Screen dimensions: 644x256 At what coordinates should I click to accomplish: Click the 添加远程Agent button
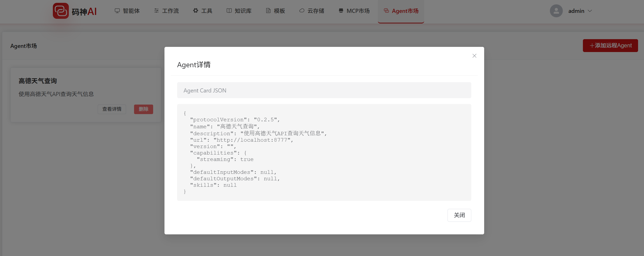610,46
